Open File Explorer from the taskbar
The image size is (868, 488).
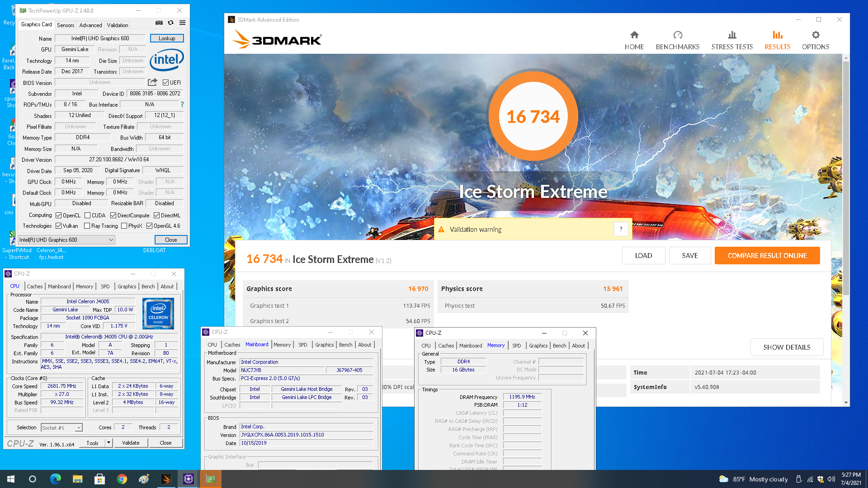[77, 479]
